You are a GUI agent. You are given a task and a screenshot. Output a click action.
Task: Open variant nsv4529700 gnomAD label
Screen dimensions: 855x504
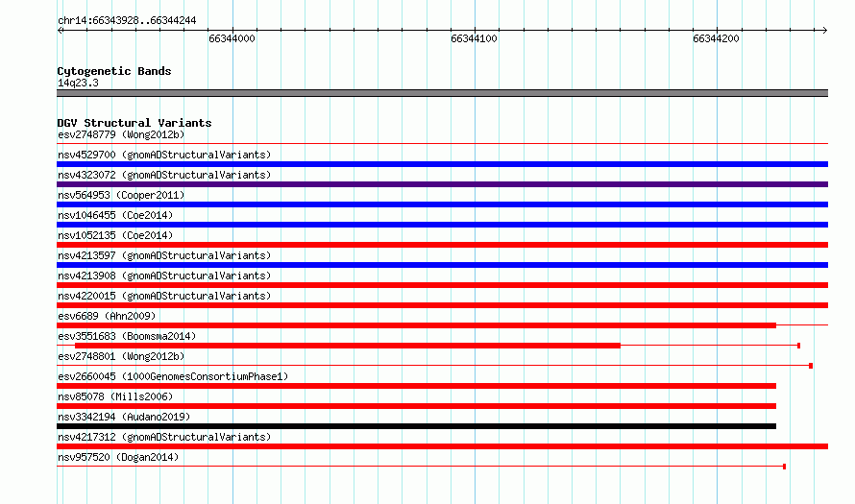164,155
